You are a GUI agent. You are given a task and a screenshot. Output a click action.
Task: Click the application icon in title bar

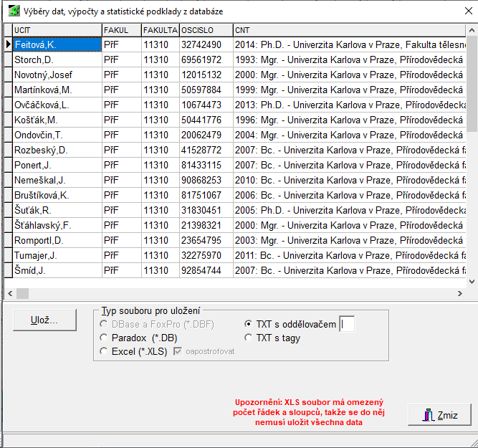pyautogui.click(x=13, y=10)
